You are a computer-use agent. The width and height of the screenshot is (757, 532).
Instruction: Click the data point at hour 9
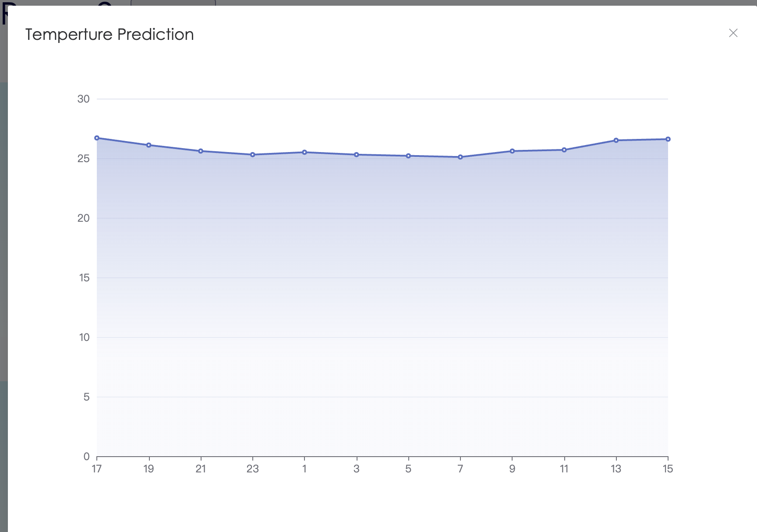click(x=512, y=151)
